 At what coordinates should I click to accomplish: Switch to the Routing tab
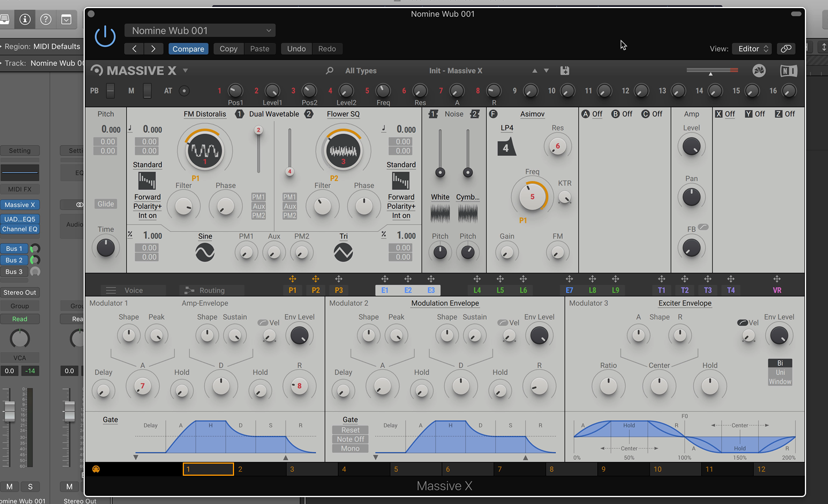tap(212, 291)
